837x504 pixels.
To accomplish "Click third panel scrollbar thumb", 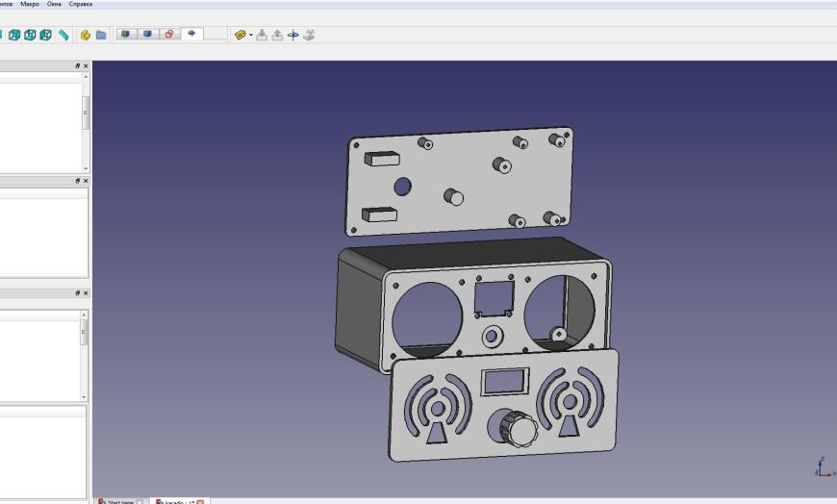I will (84, 332).
